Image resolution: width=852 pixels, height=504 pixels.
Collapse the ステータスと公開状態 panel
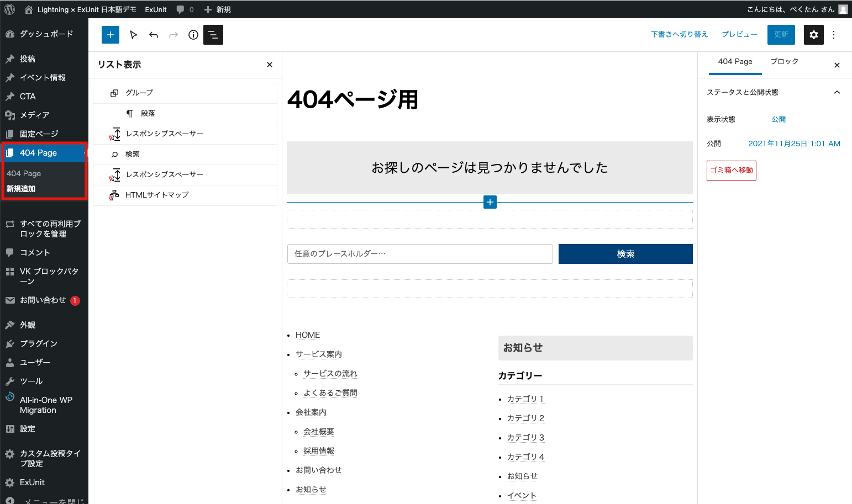pos(837,92)
